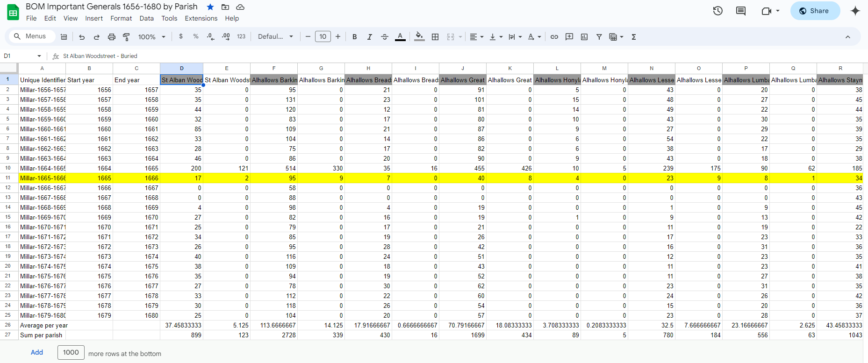Expand meeting options arrow
The width and height of the screenshot is (868, 363).
point(778,11)
